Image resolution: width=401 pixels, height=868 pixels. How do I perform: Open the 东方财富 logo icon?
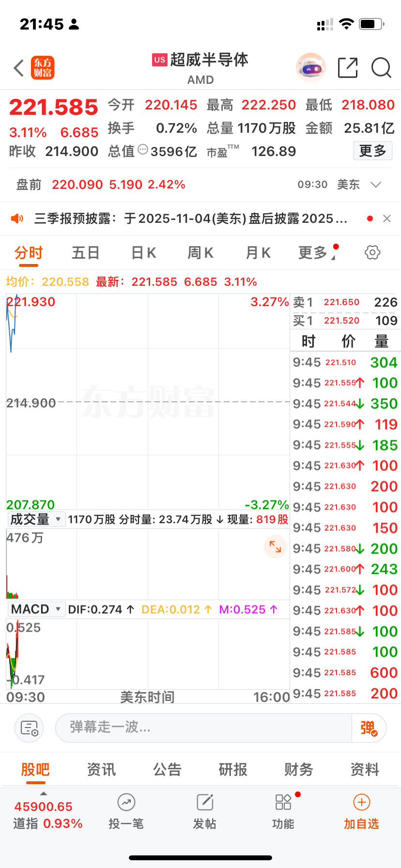pyautogui.click(x=43, y=68)
